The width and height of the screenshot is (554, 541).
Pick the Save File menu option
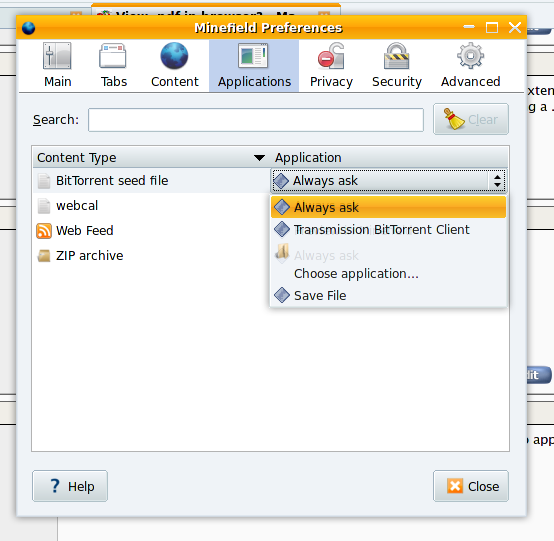pyautogui.click(x=389, y=295)
